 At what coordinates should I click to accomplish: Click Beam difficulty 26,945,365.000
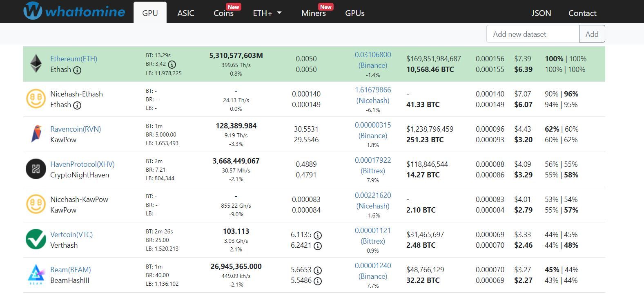click(x=236, y=267)
